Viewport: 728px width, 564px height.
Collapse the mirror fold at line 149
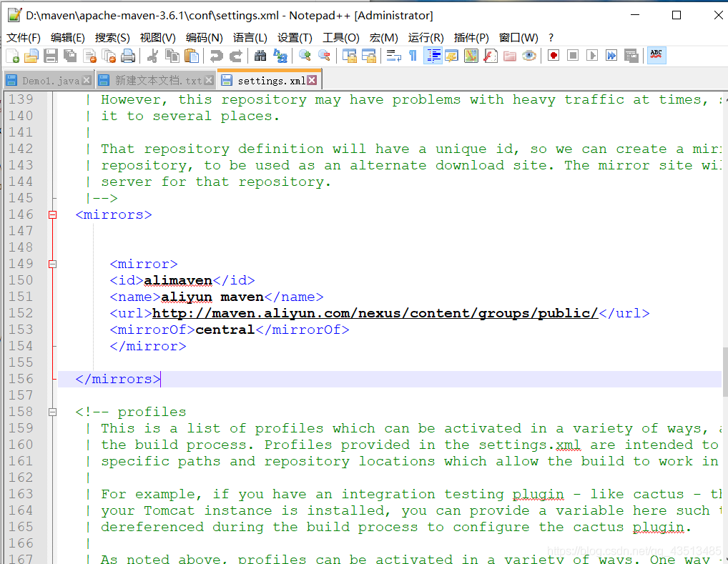(x=52, y=264)
